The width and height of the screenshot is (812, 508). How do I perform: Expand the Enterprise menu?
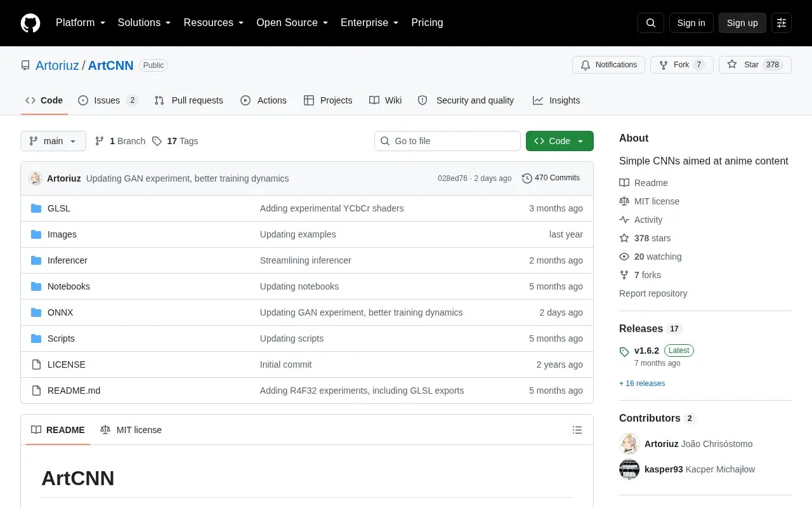[x=370, y=23]
